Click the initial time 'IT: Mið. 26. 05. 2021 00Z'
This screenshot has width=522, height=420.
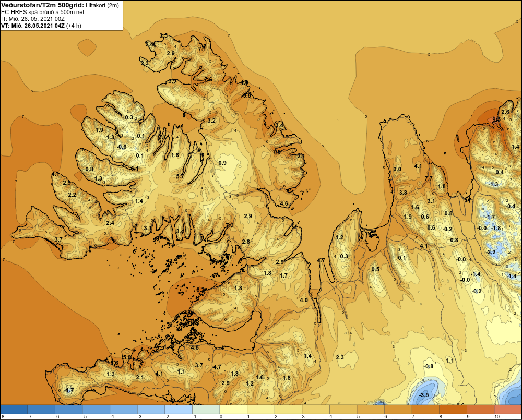click(33, 19)
